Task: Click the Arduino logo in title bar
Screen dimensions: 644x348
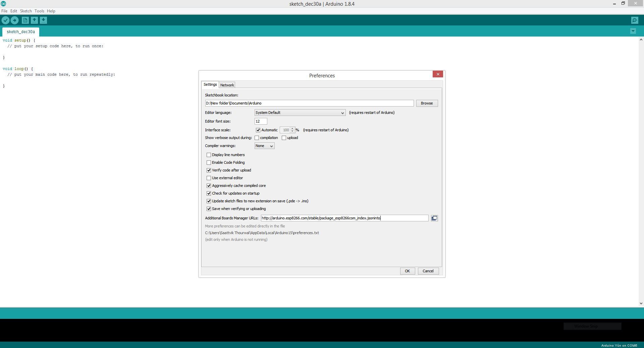Action: (3, 4)
